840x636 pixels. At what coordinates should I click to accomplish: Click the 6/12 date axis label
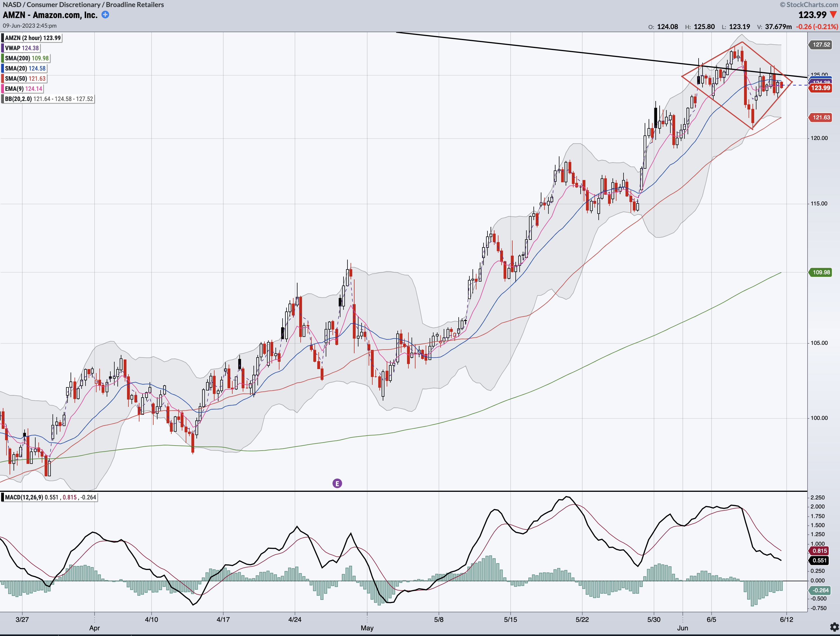[786, 620]
